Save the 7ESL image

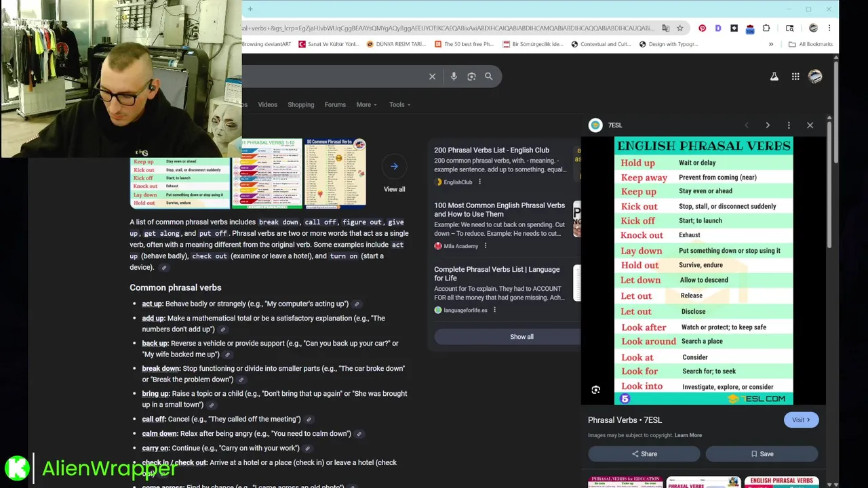click(762, 454)
